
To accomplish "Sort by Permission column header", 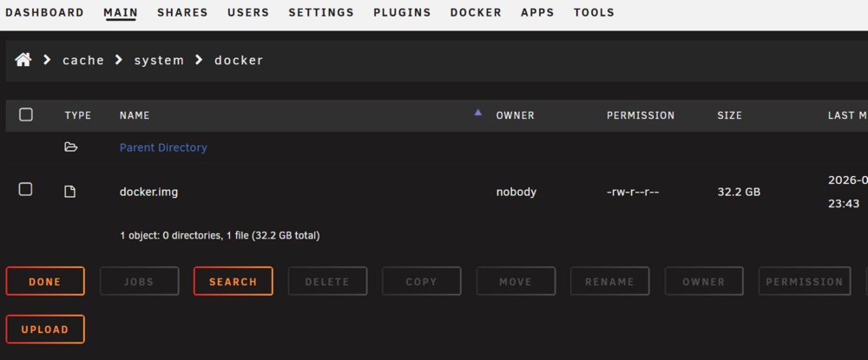I will 641,115.
